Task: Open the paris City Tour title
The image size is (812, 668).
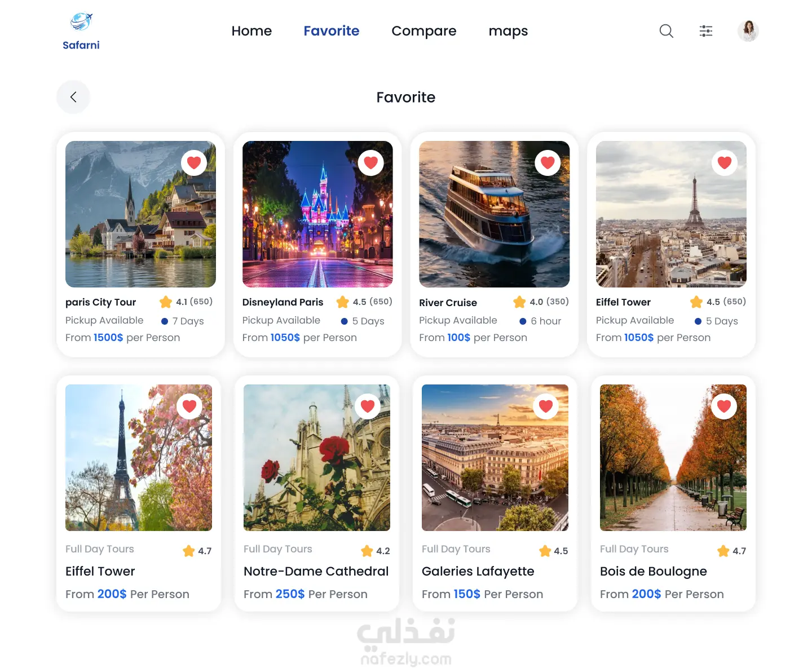Action: (100, 302)
